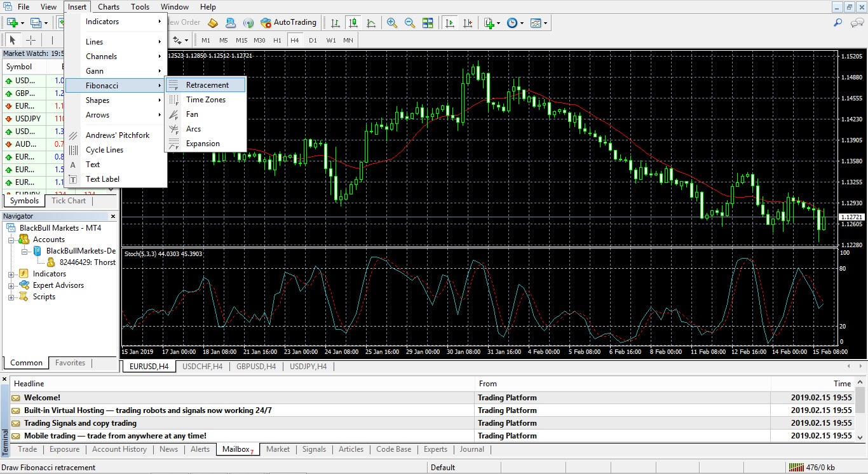
Task: Switch to the GBPUSD,H4 chart tab
Action: [x=256, y=367]
